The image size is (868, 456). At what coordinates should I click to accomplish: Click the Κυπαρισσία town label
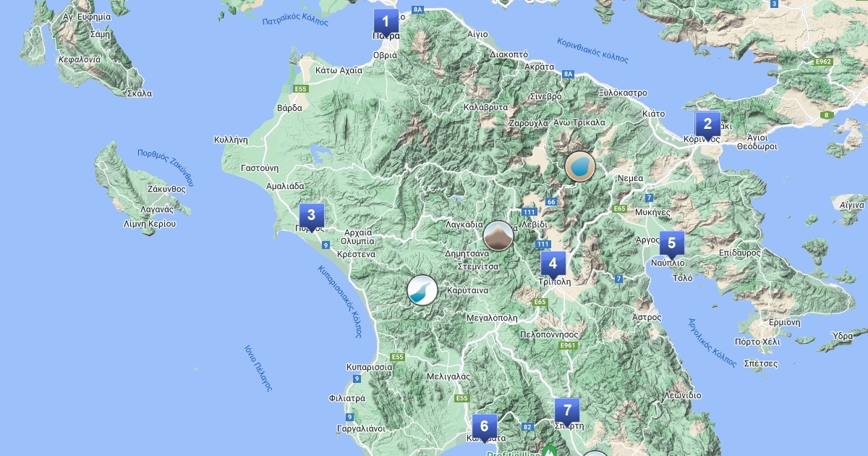click(x=370, y=366)
